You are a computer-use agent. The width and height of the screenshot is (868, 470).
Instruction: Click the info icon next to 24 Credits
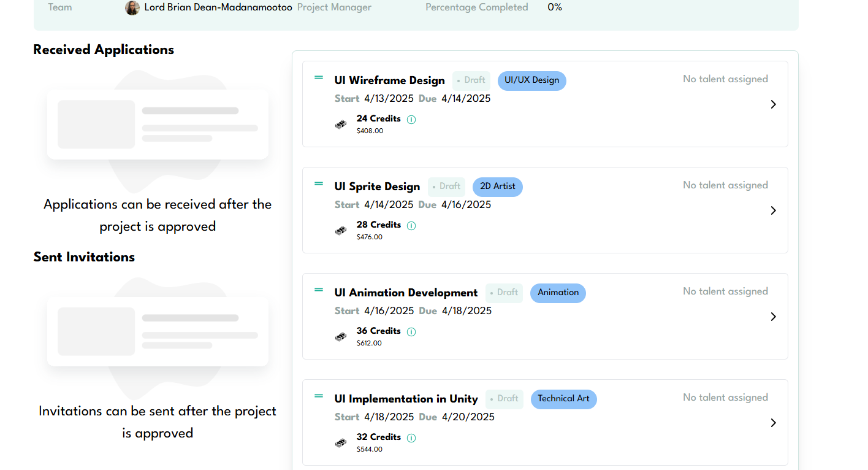tap(411, 120)
